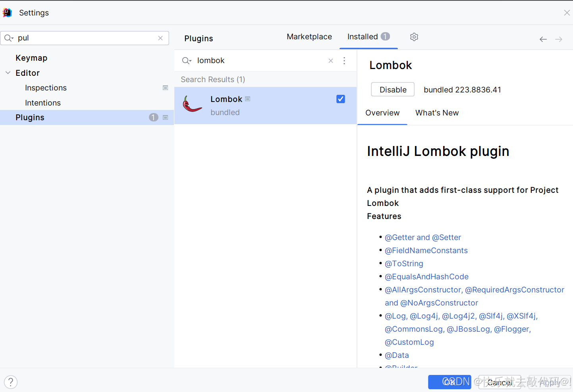
Task: Switch to the Marketplace tab
Action: 309,37
